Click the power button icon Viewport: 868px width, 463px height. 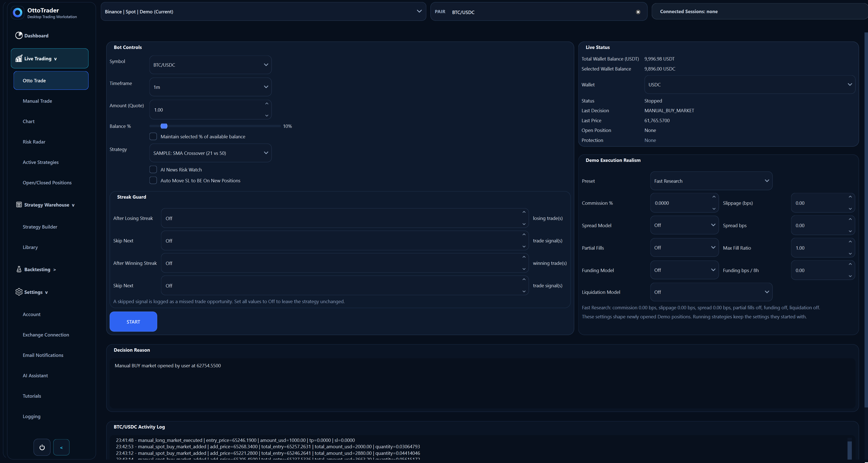pos(42,447)
